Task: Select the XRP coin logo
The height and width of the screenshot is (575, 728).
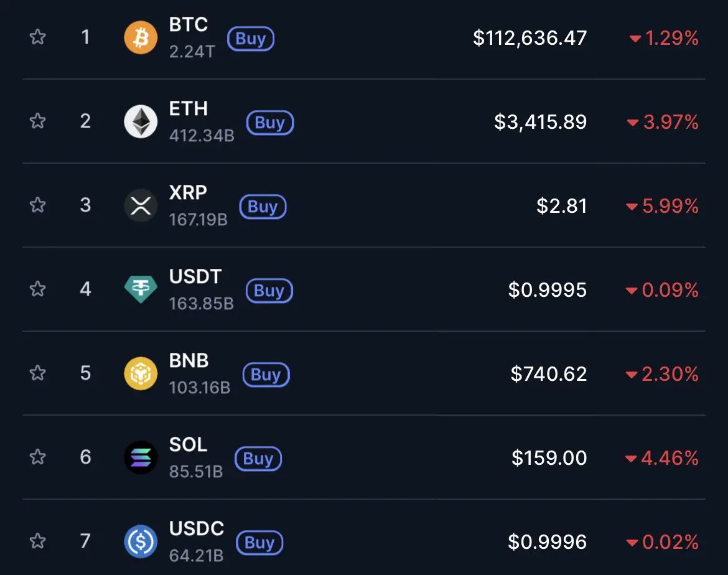Action: (141, 205)
